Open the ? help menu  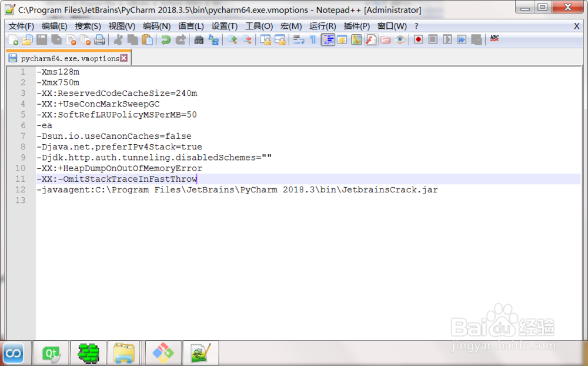pyautogui.click(x=416, y=26)
